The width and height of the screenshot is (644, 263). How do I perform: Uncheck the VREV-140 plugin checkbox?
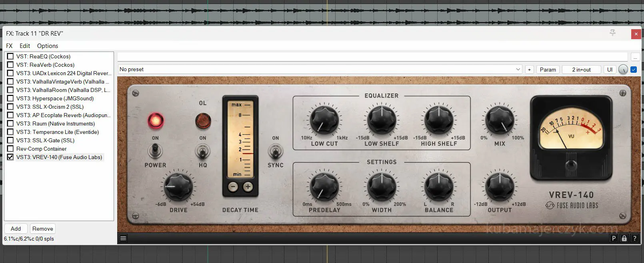(x=10, y=157)
